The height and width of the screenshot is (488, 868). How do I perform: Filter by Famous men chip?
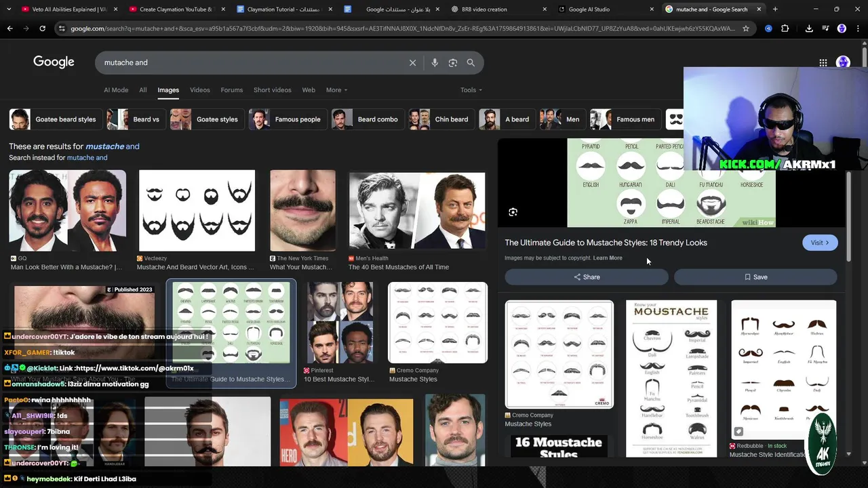[x=625, y=119]
